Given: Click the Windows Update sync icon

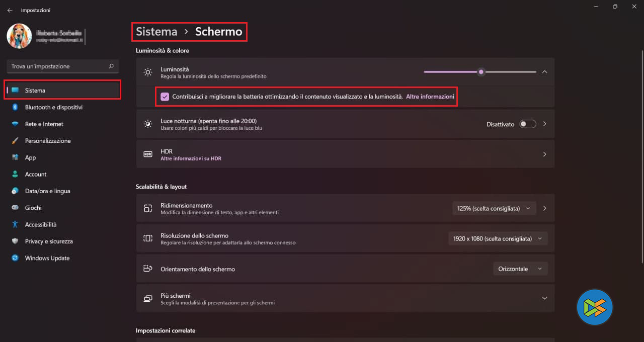Looking at the screenshot, I should coord(15,258).
